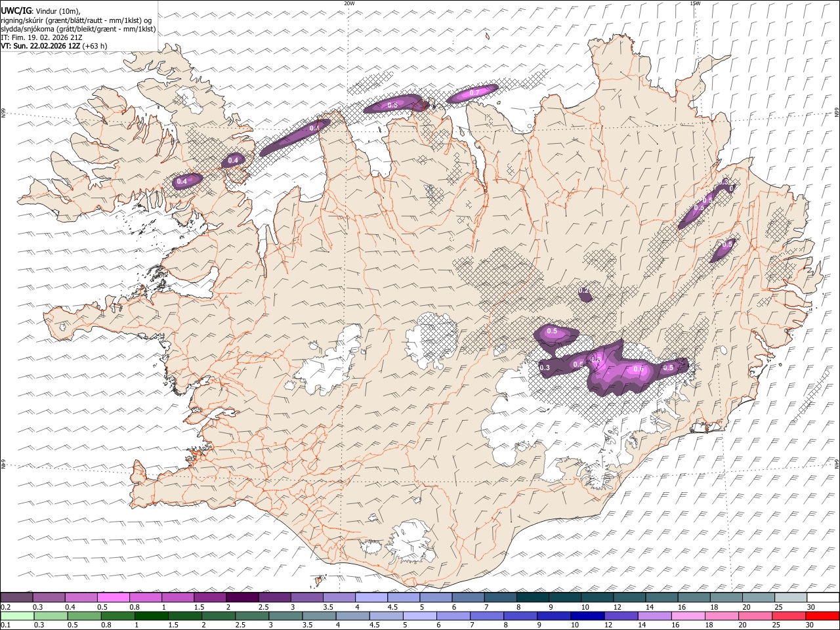Select the 'IT: Fim. 19. 02. 2026 21Z' line
The width and height of the screenshot is (840, 630).
(42, 37)
